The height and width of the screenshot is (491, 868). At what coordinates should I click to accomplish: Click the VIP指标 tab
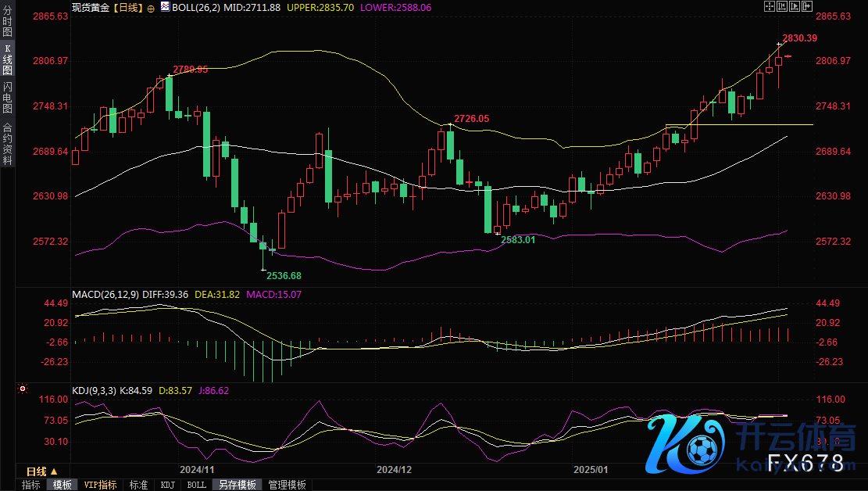click(x=100, y=485)
